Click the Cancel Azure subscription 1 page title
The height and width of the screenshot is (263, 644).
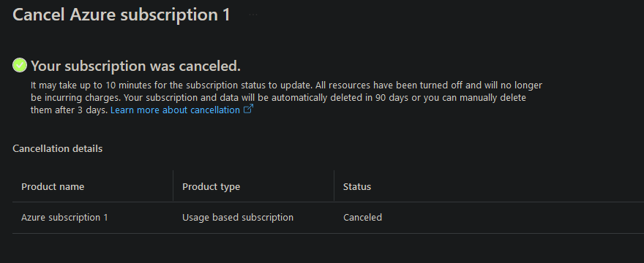tap(121, 15)
